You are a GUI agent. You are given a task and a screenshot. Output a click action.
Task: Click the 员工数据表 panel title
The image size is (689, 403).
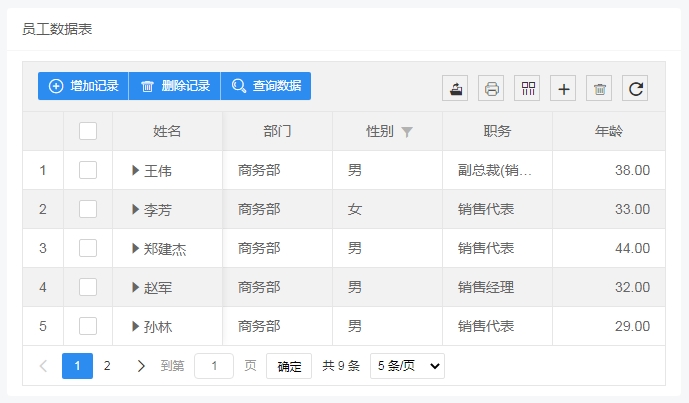(57, 29)
